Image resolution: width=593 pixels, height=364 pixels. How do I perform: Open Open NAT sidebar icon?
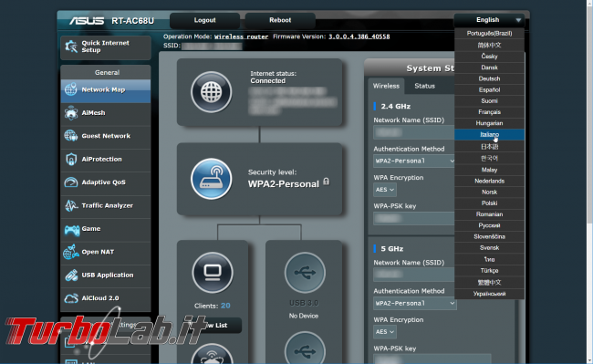pyautogui.click(x=71, y=252)
